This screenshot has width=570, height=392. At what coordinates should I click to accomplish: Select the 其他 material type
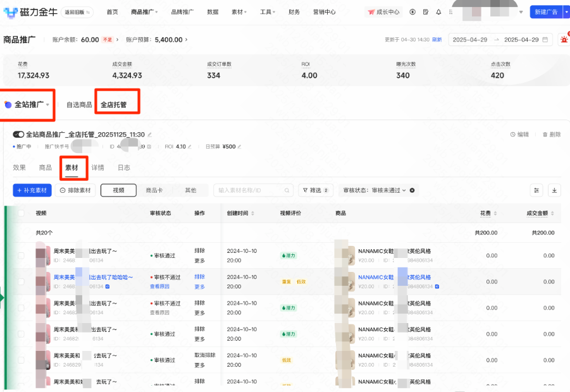point(190,190)
